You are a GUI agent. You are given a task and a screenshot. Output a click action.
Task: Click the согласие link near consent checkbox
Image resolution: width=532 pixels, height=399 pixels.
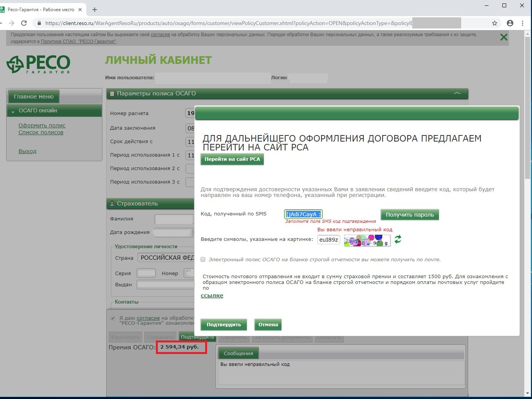click(148, 318)
